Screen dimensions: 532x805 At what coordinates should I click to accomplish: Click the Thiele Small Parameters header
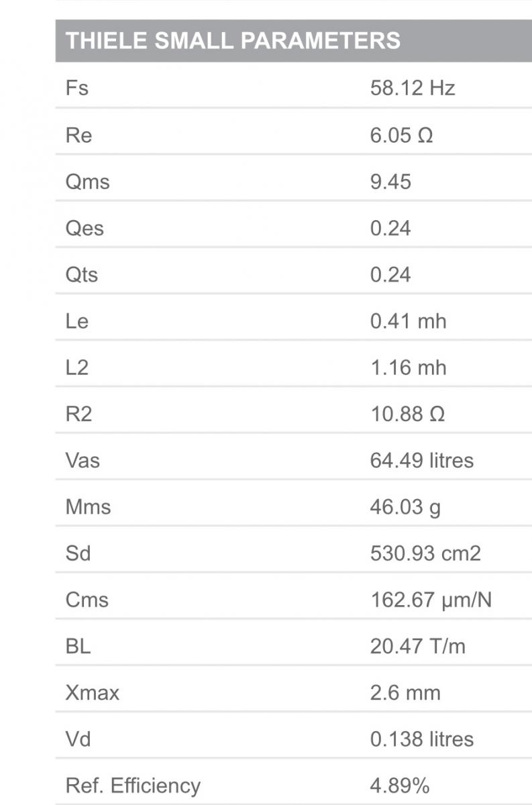233,40
